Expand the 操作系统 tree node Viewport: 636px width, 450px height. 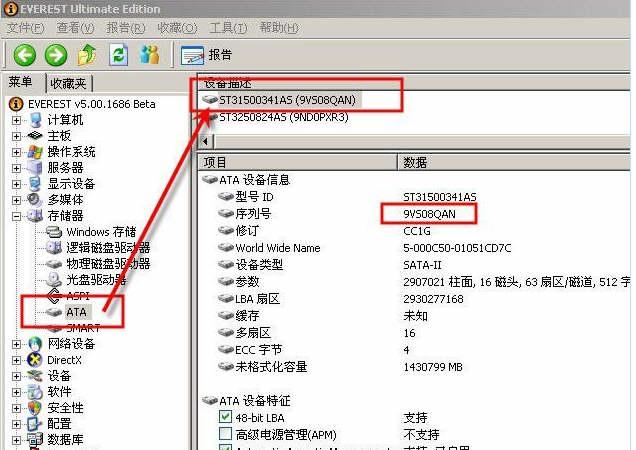16,152
